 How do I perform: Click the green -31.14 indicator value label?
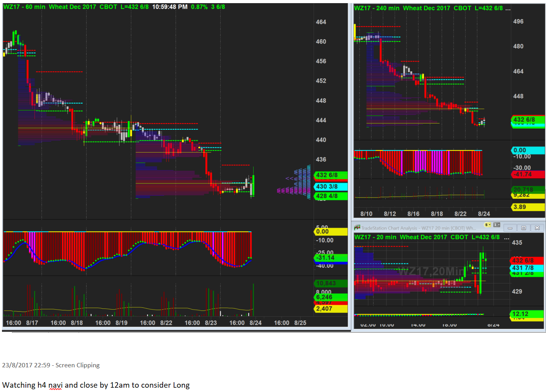pyautogui.click(x=331, y=258)
